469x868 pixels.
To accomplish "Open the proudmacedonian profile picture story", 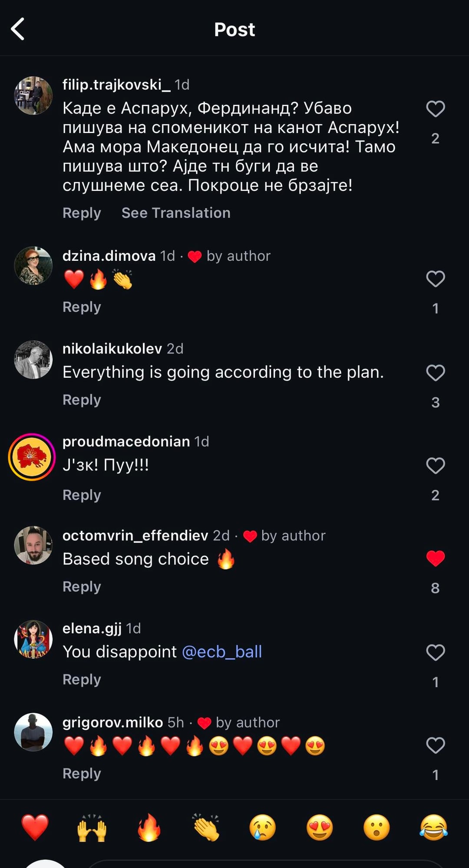I will point(32,457).
